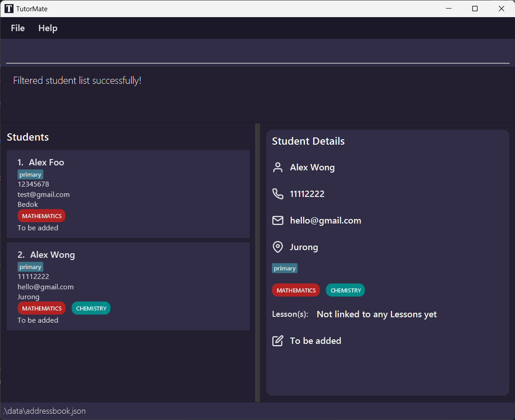The image size is (515, 420).
Task: Click the location pin icon beside Jurong
Action: tap(278, 247)
